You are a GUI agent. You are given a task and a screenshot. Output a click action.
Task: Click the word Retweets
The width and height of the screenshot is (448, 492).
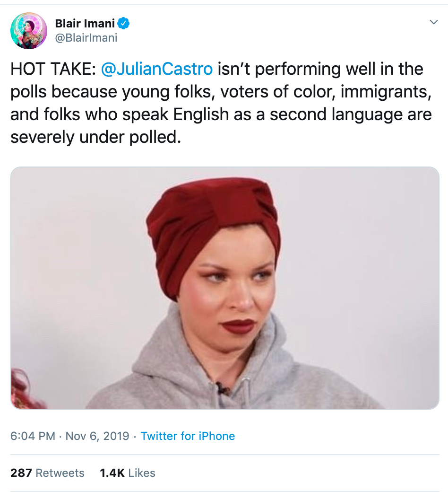click(x=60, y=473)
